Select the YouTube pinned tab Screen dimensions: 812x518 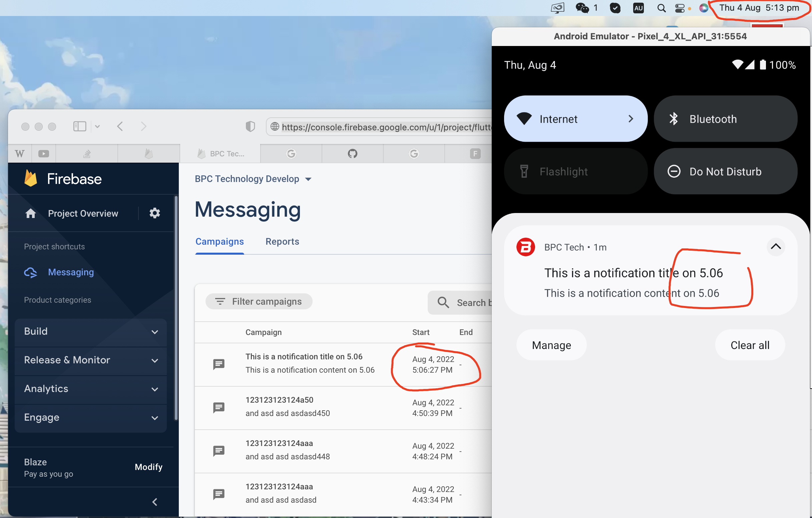(x=43, y=154)
